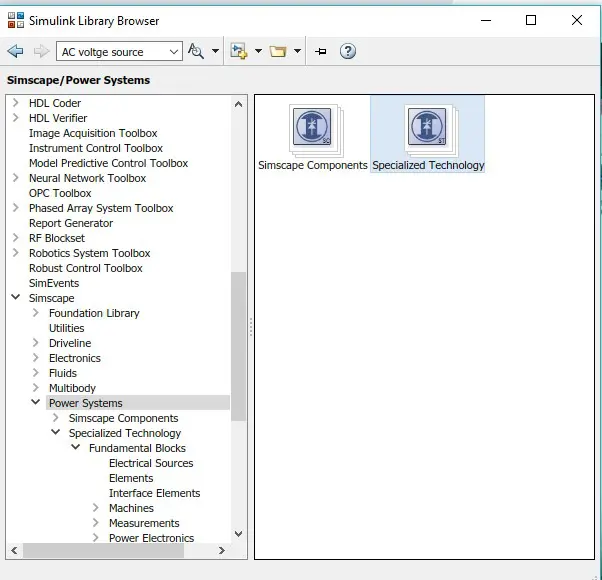The width and height of the screenshot is (602, 580).
Task: Click the search binoculars icon
Action: [x=196, y=51]
